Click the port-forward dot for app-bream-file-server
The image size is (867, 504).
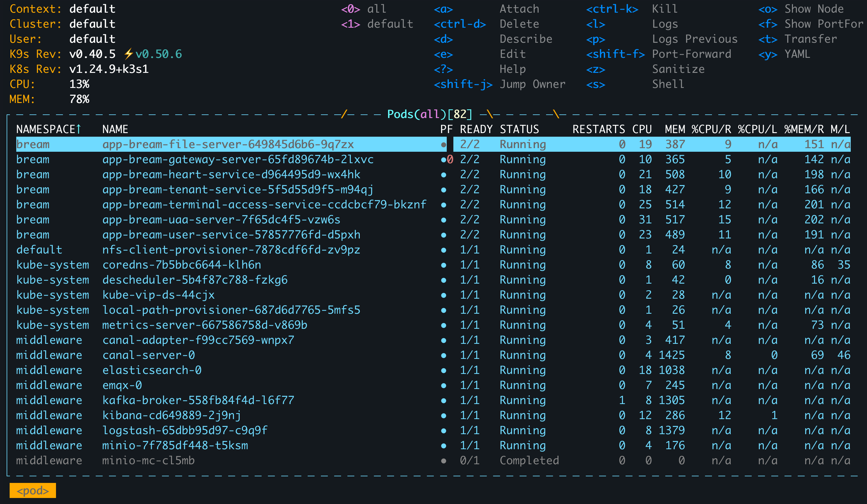tap(443, 145)
